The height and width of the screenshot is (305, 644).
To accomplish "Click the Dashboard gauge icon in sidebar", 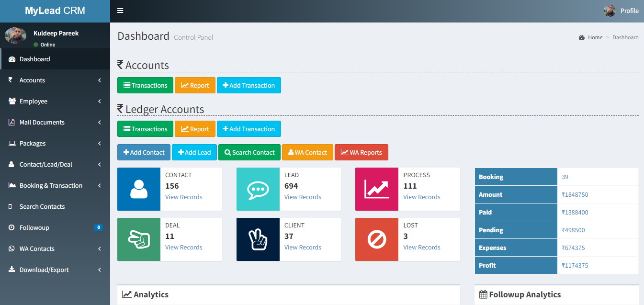I will pyautogui.click(x=12, y=59).
